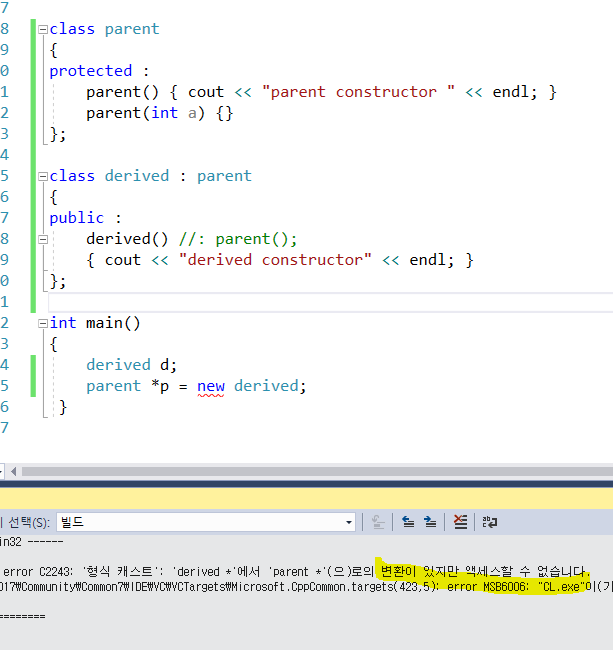613x650 pixels.
Task: Click "parent constructor " string literal
Action: (359, 92)
